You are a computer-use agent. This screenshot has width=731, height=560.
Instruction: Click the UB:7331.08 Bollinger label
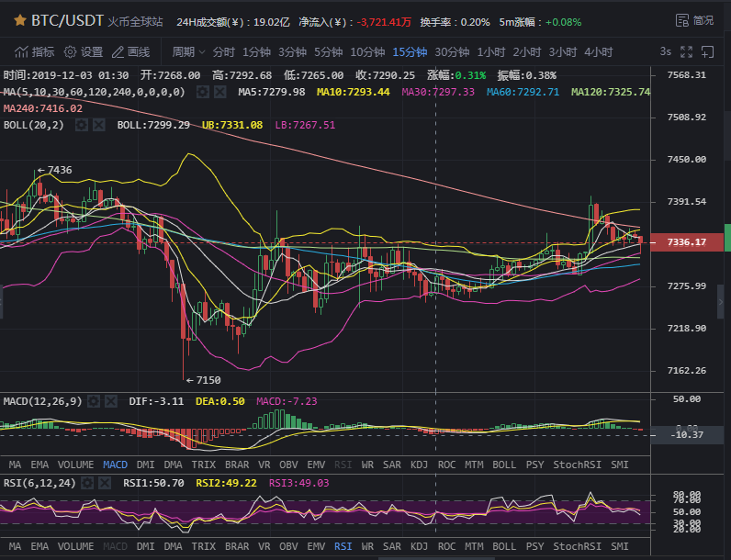(x=232, y=125)
